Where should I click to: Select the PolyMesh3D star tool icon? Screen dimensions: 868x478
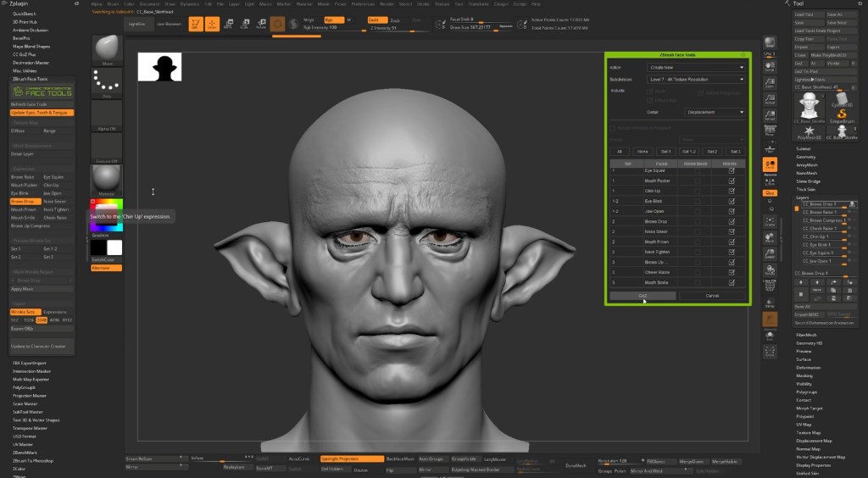pos(810,132)
